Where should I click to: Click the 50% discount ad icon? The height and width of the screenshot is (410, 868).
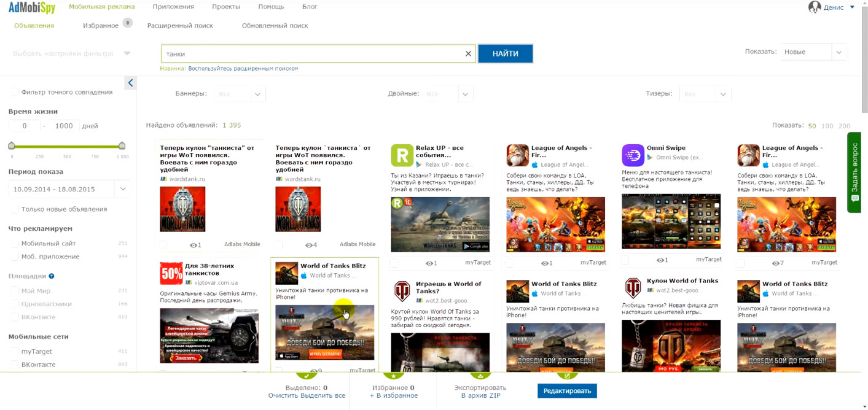171,274
